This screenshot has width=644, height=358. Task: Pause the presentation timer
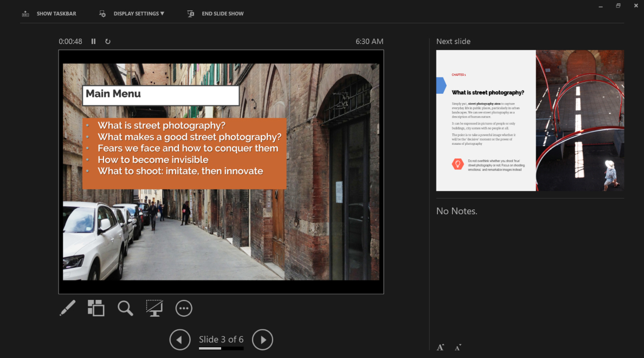click(x=93, y=41)
